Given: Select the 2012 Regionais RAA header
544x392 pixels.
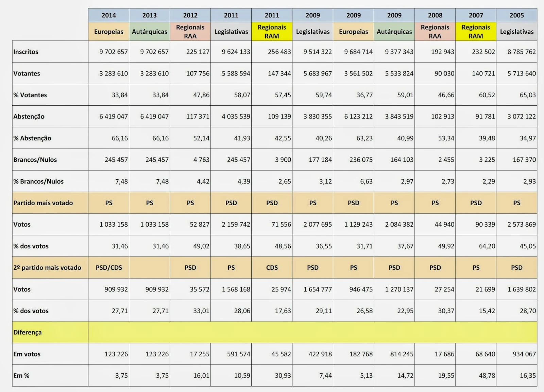Looking at the screenshot, I should (x=190, y=32).
